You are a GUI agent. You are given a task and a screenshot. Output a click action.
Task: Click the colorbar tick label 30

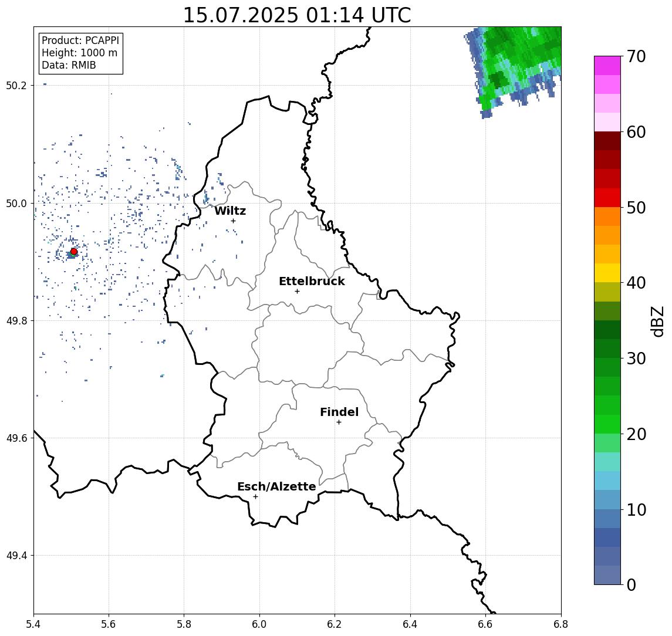636,358
